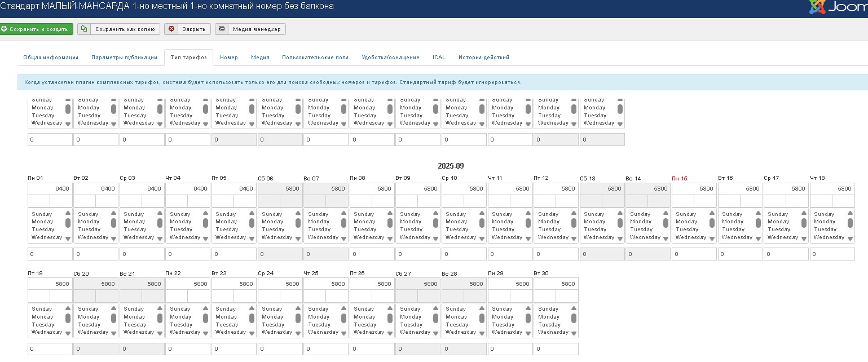Select Monday in the Вт 02 weekday list
Screen dimensions: 868x362
(x=89, y=222)
